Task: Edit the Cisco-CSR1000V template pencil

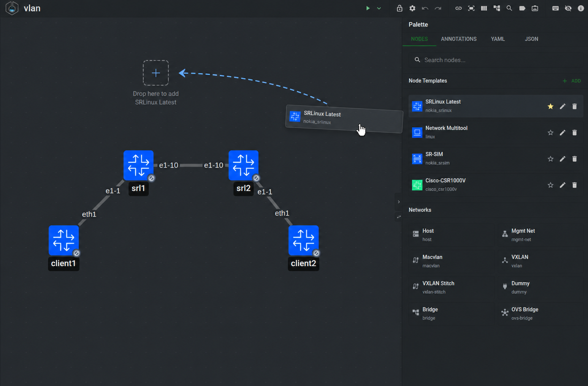Action: (x=563, y=185)
